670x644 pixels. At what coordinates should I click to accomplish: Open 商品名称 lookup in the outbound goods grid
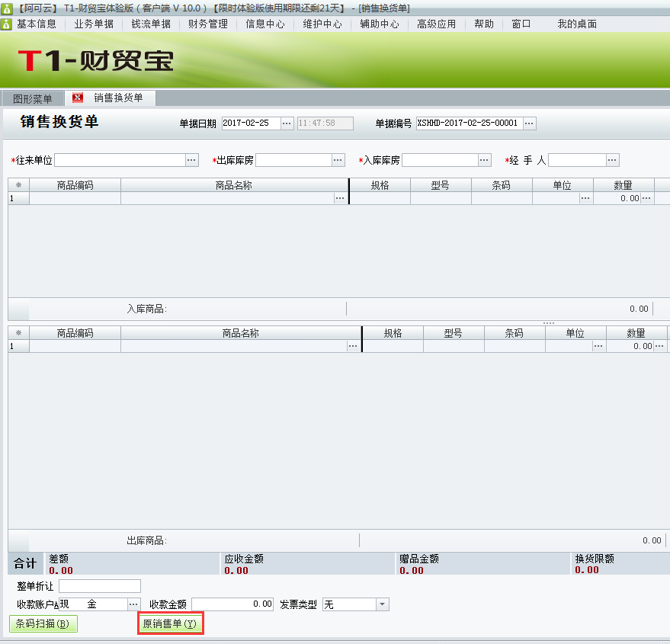[x=352, y=345]
